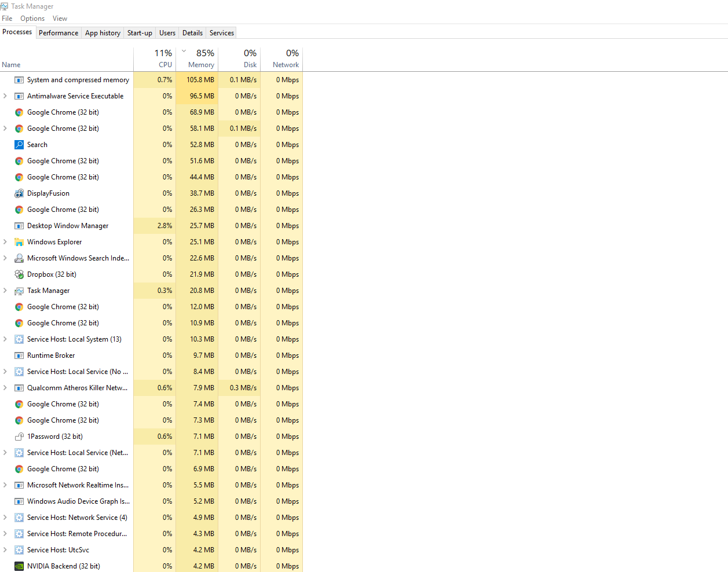
Task: Click the Chrome icon using 6.9 MB memory
Action: [x=19, y=469]
